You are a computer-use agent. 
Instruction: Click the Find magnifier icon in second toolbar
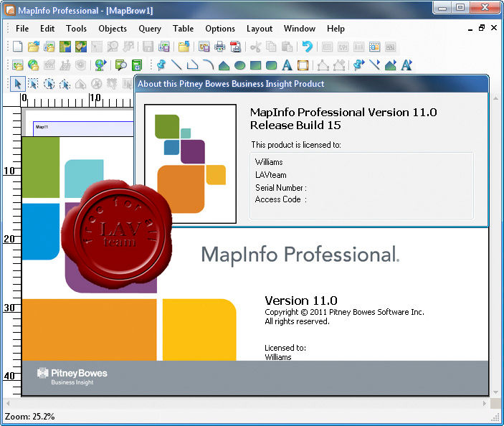(121, 65)
